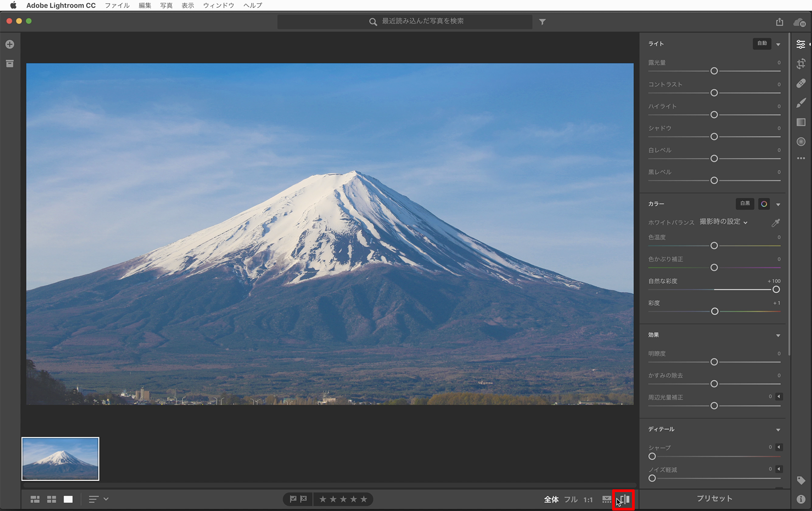Viewport: 812px width, 511px height.
Task: Select the 1:1 zoom option
Action: (588, 499)
